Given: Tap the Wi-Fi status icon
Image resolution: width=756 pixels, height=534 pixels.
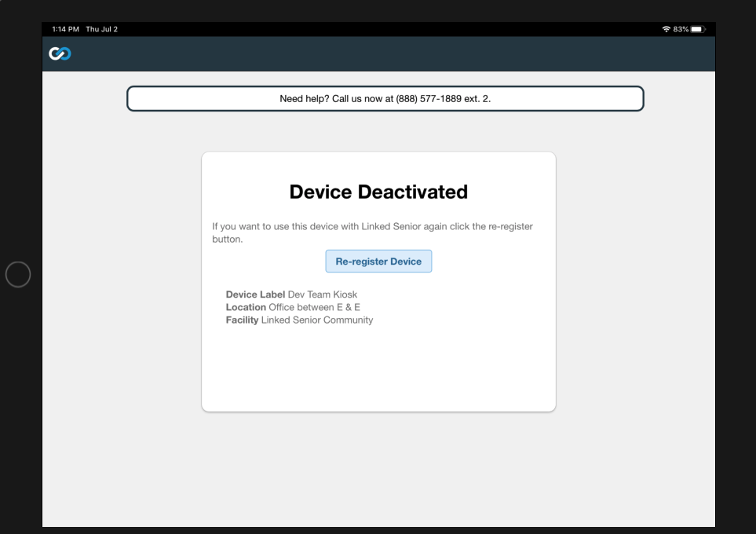Looking at the screenshot, I should click(x=667, y=30).
